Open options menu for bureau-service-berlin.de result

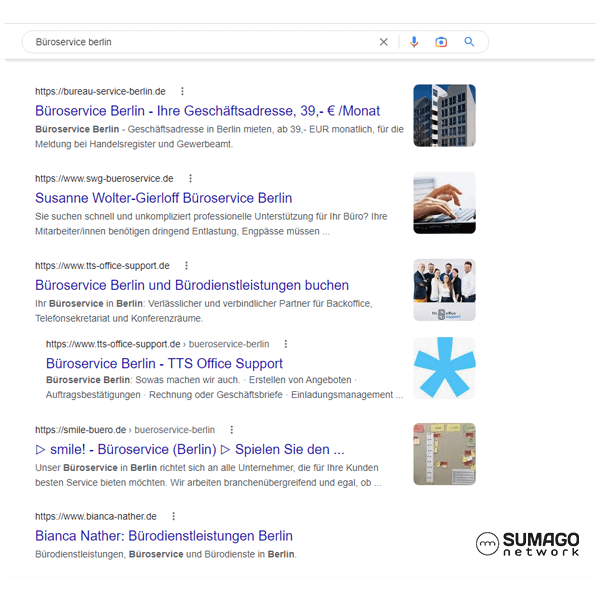coord(182,91)
